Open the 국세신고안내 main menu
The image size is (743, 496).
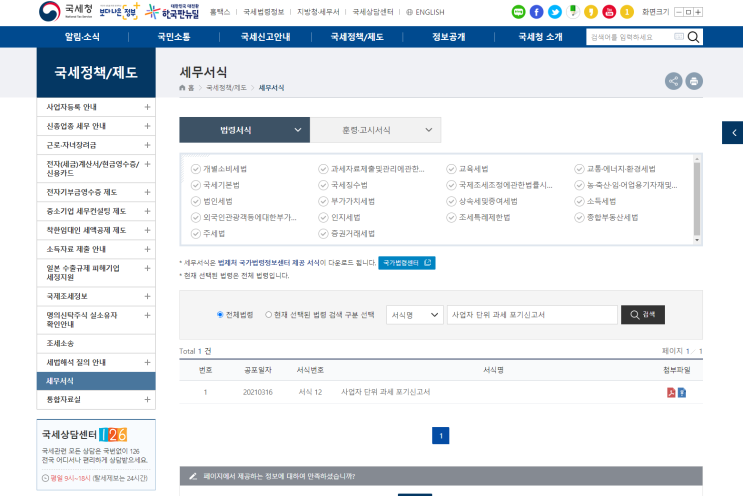(x=265, y=37)
